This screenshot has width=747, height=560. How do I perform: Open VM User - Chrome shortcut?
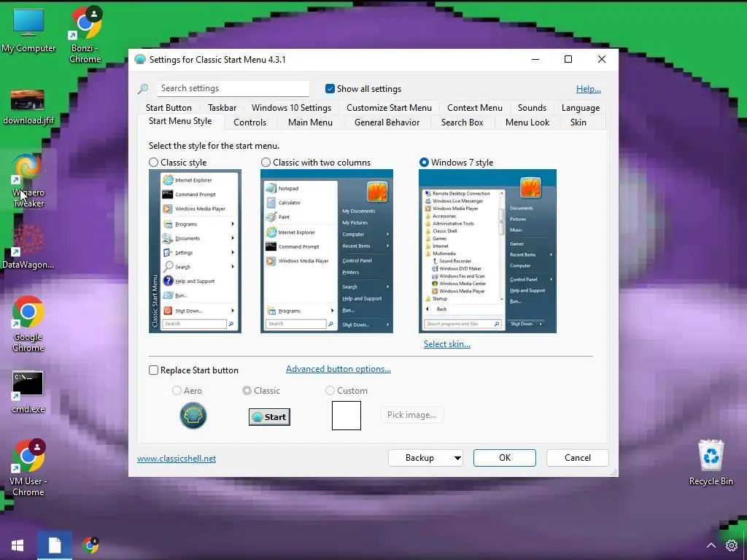(28, 467)
